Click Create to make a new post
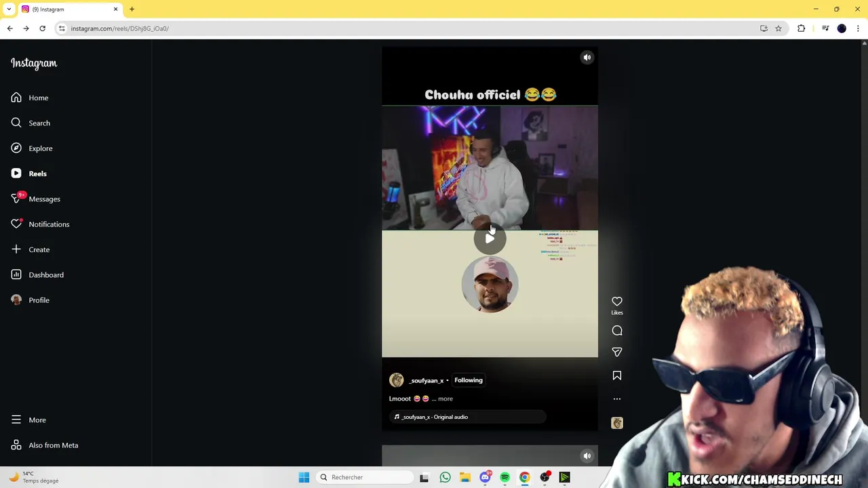Screen dimensions: 868x488 (x=31, y=249)
